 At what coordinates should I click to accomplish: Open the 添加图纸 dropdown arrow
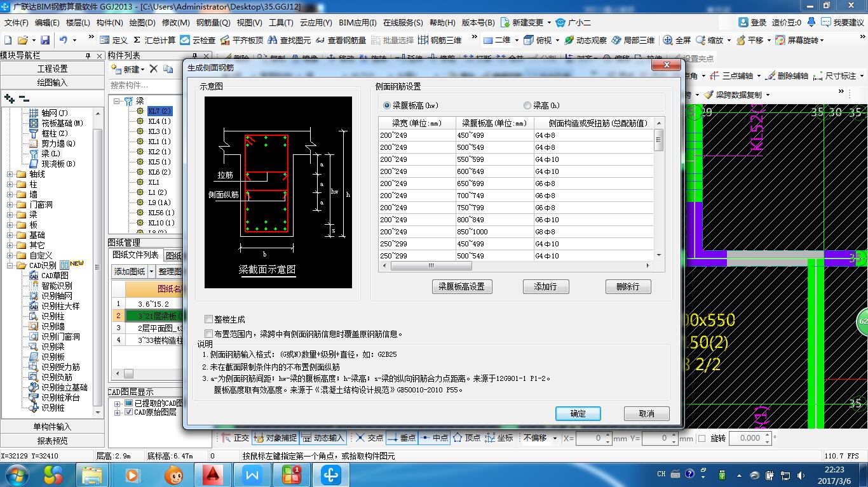coord(151,272)
